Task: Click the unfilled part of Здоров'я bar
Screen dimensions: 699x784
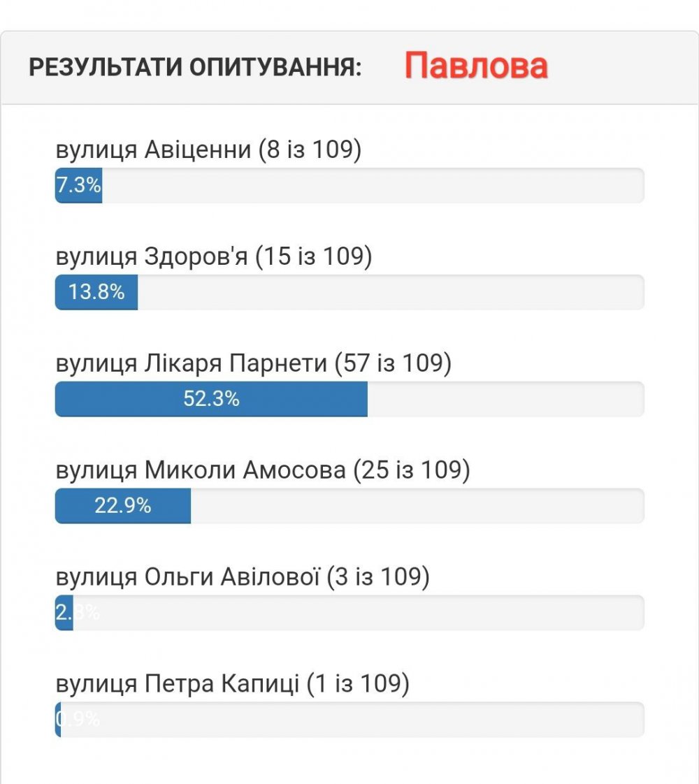Action: click(390, 292)
